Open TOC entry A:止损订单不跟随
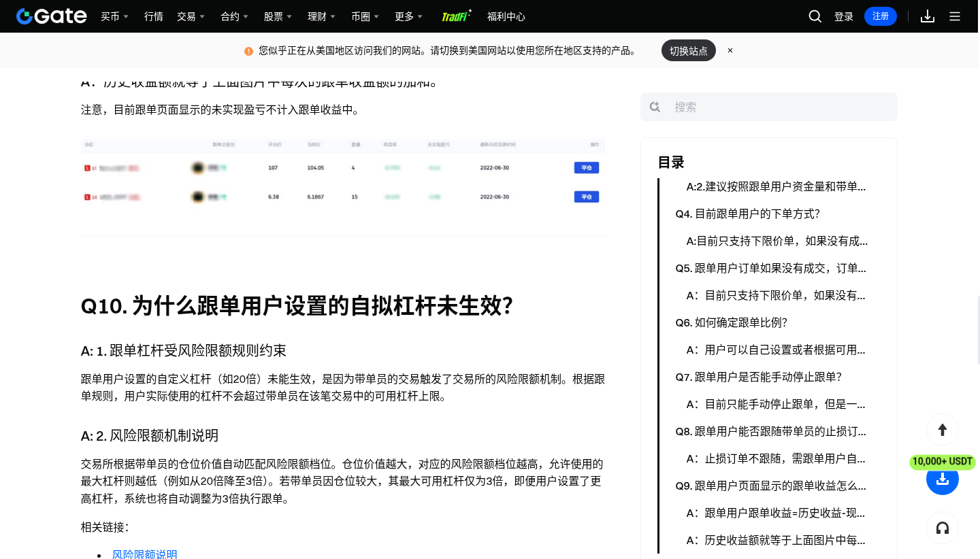This screenshot has width=980, height=559. click(x=776, y=458)
